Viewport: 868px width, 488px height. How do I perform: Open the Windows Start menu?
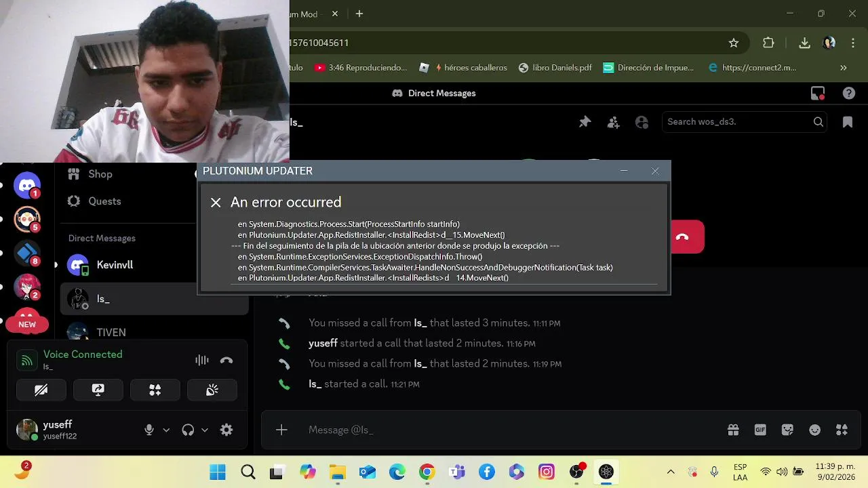218,472
